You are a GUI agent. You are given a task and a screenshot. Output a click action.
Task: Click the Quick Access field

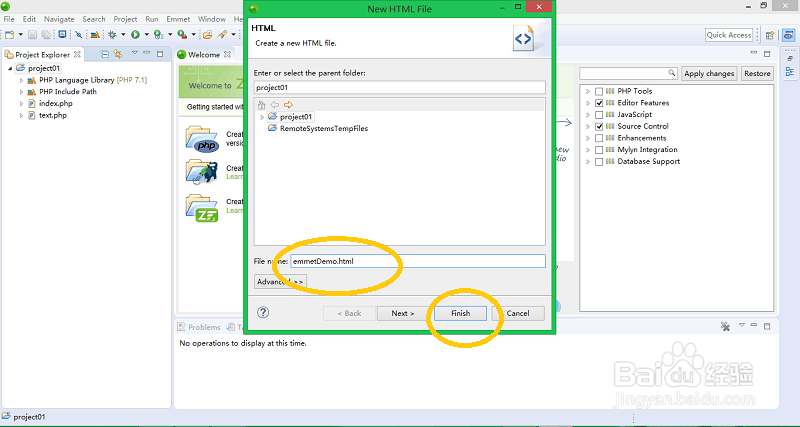point(729,35)
